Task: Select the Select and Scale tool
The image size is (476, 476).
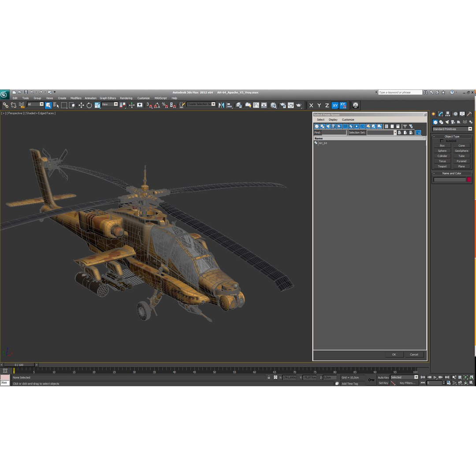Action: [97, 105]
